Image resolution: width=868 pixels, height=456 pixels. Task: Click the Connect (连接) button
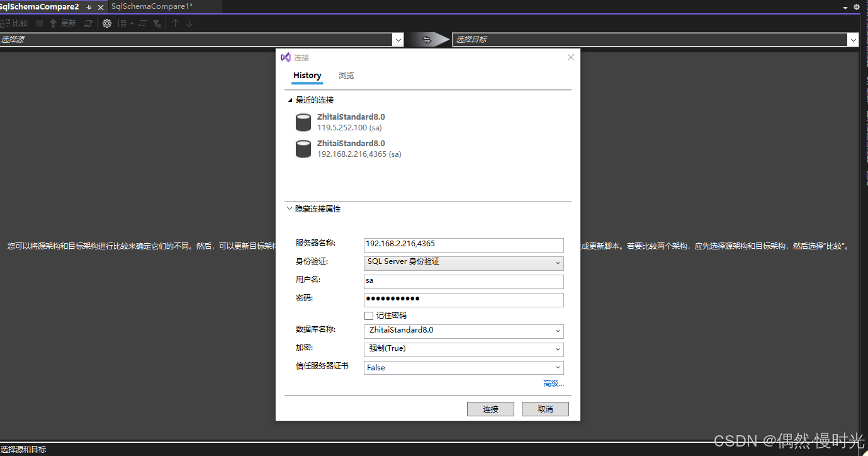[490, 409]
